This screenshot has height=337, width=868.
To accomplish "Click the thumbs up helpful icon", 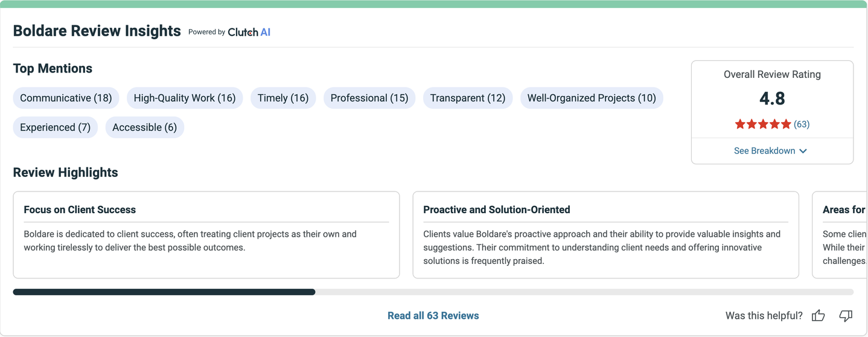I will (x=819, y=315).
